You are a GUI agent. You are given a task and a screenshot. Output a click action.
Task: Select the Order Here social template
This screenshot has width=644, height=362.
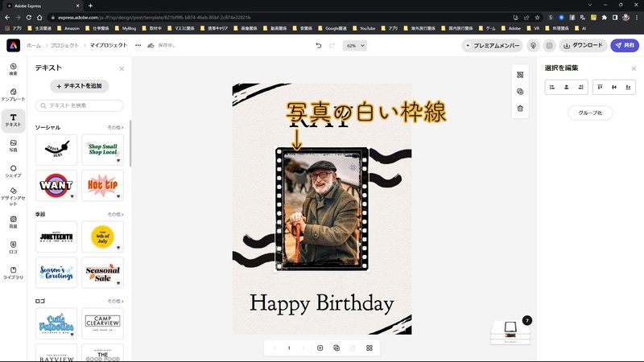pos(56,150)
